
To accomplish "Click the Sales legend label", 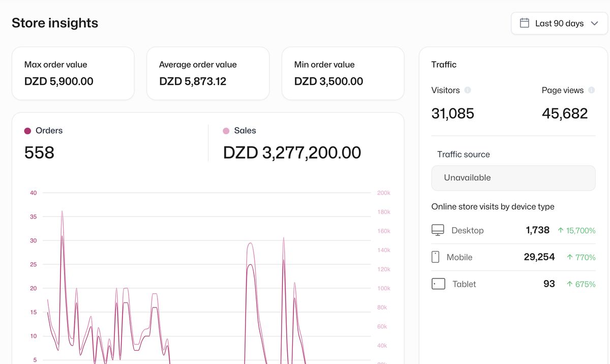I will pyautogui.click(x=245, y=131).
